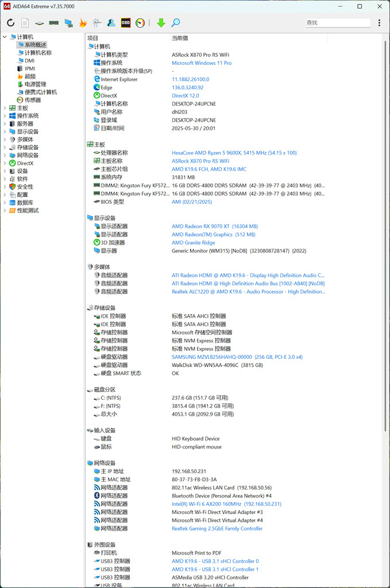Expand the DirectX tree node
Image resolution: width=390 pixels, height=588 pixels.
5,163
